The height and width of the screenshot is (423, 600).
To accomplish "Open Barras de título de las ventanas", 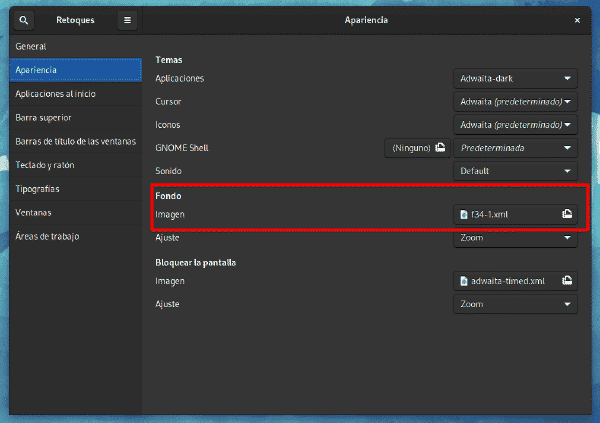I will (x=76, y=141).
